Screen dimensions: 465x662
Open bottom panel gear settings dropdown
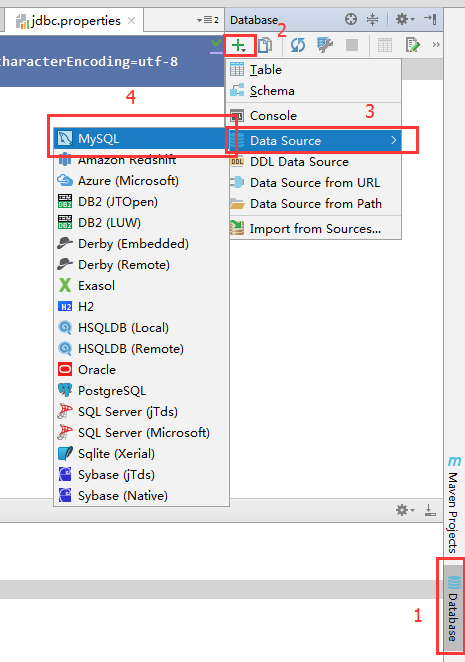pos(405,510)
